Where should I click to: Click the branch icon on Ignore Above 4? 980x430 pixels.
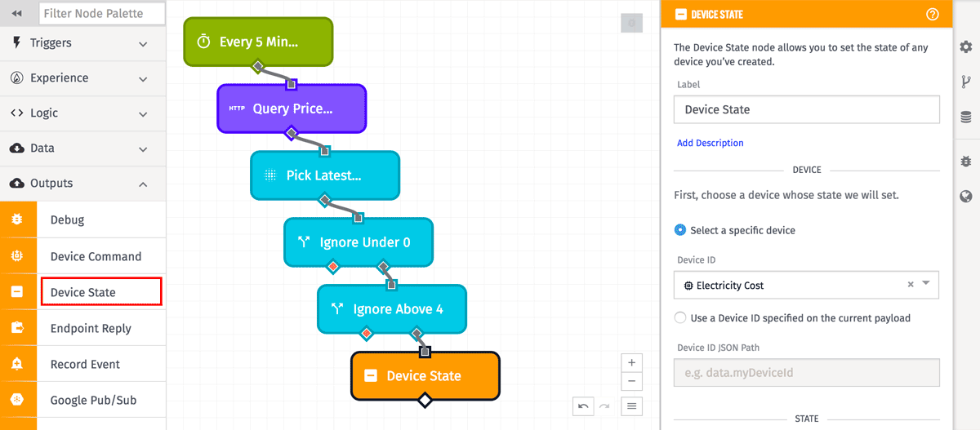[338, 309]
